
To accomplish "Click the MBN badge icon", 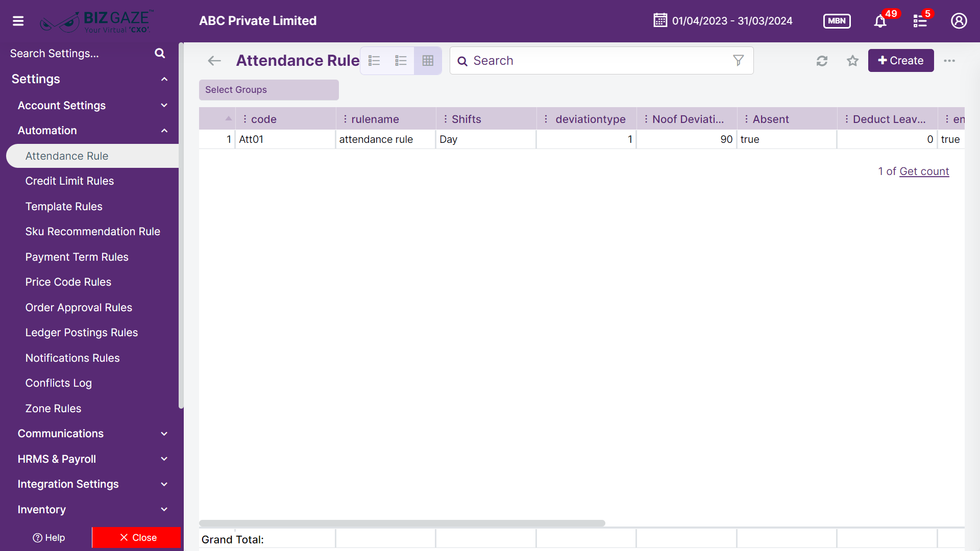I will click(837, 21).
